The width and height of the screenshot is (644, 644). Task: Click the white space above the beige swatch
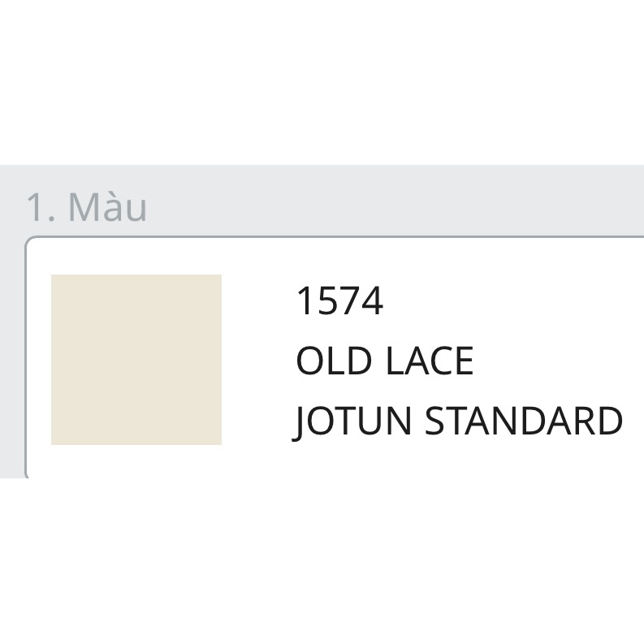(136, 257)
